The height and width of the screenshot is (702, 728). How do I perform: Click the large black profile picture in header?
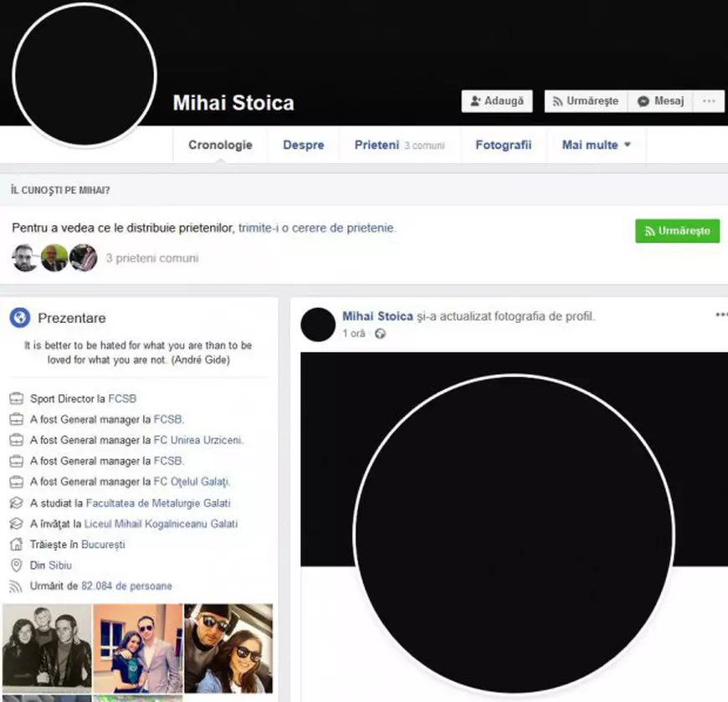(85, 75)
